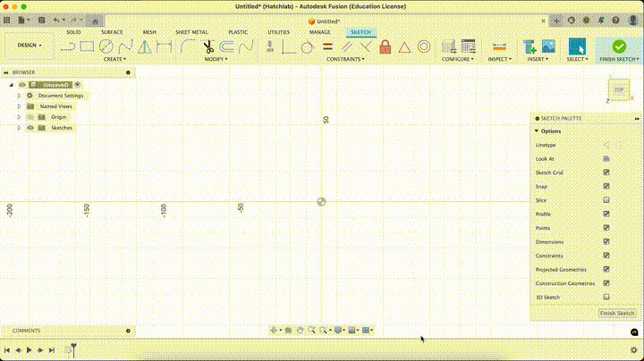
Task: Insert a canvas image
Action: 548,46
